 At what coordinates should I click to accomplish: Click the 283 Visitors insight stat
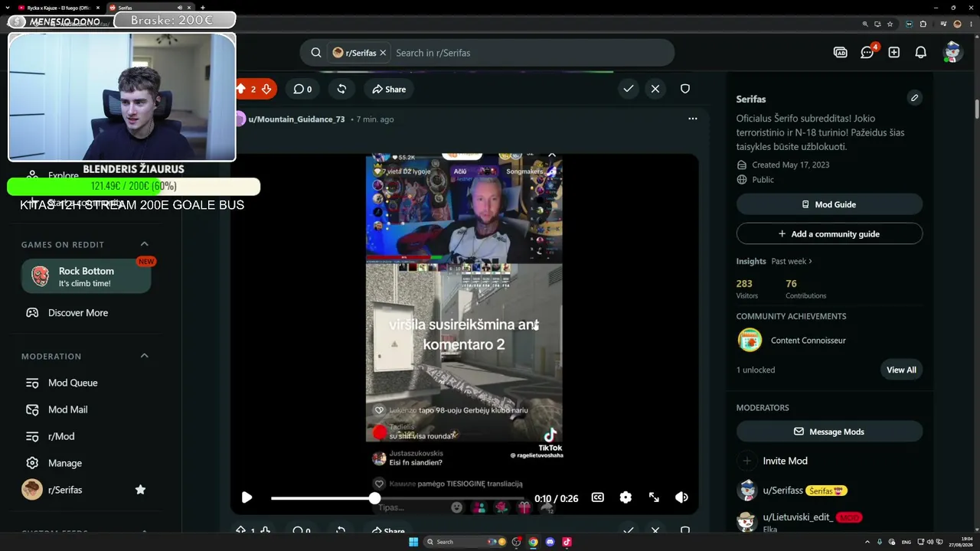746,289
